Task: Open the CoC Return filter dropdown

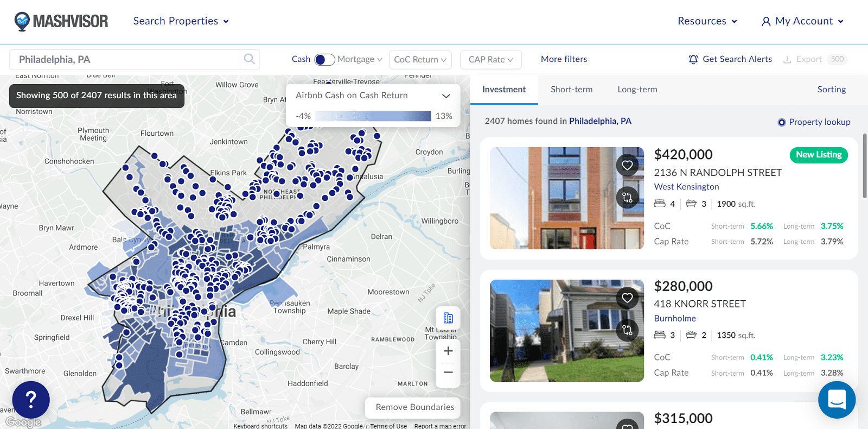Action: pyautogui.click(x=420, y=60)
